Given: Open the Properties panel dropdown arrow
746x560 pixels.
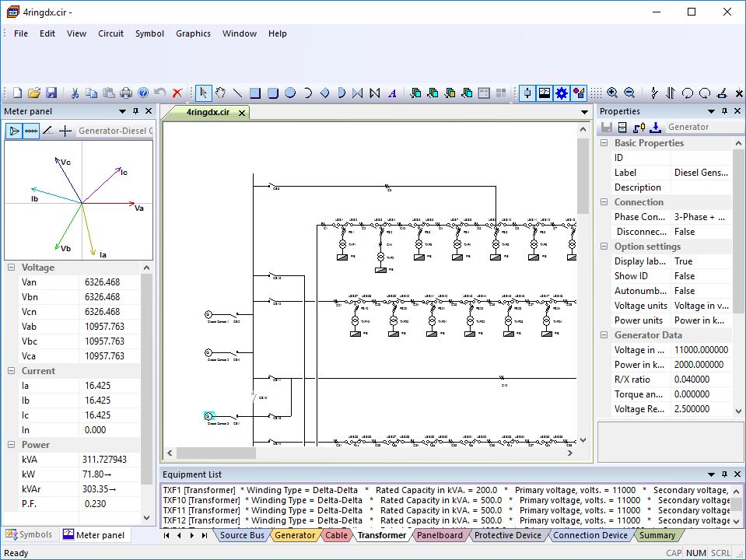Looking at the screenshot, I should 710,111.
